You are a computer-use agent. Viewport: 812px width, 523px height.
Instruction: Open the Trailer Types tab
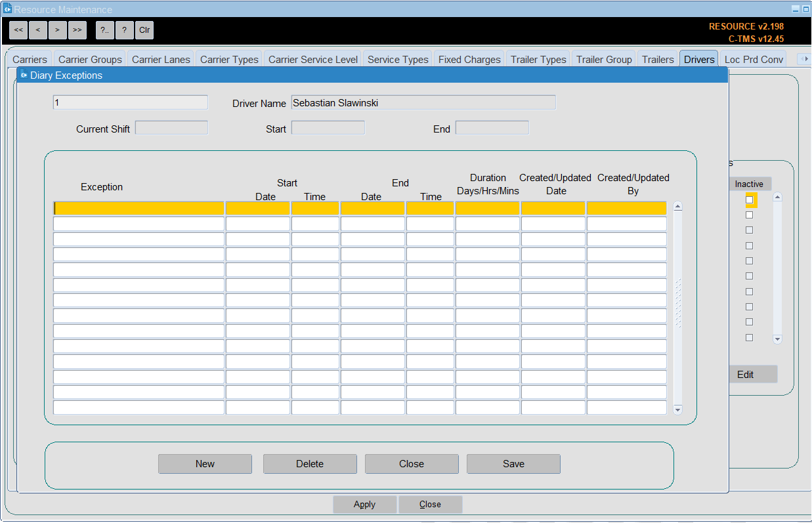538,59
